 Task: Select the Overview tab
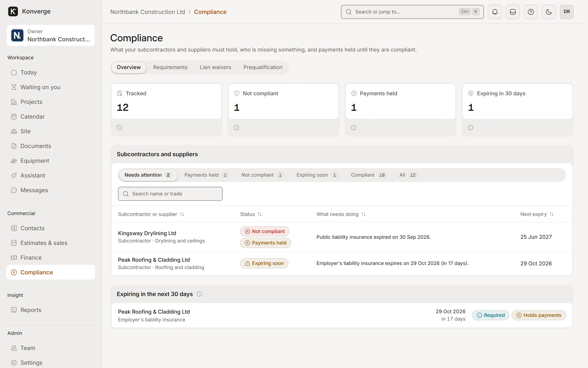[x=129, y=67]
